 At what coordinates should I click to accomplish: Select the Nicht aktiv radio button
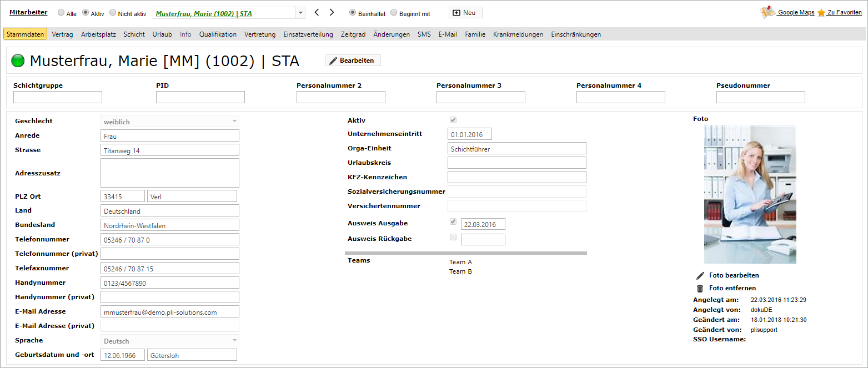113,13
